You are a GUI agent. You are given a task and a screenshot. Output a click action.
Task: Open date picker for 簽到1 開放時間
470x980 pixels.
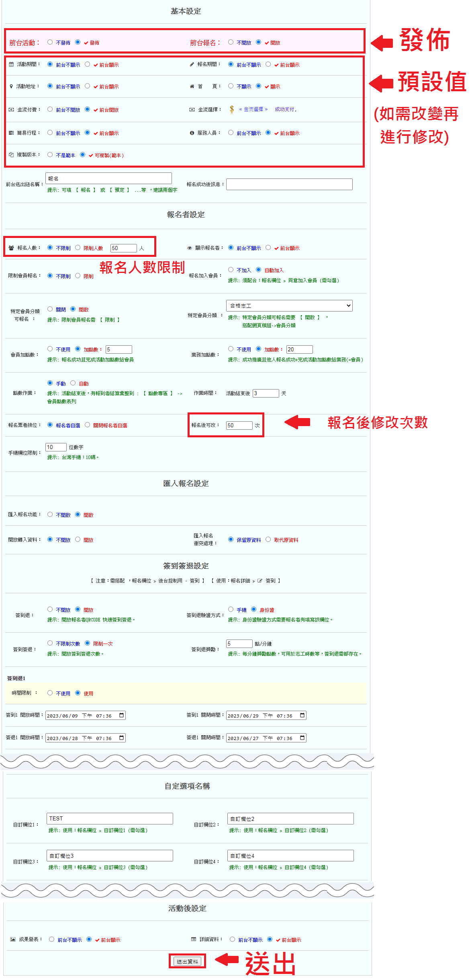121,715
